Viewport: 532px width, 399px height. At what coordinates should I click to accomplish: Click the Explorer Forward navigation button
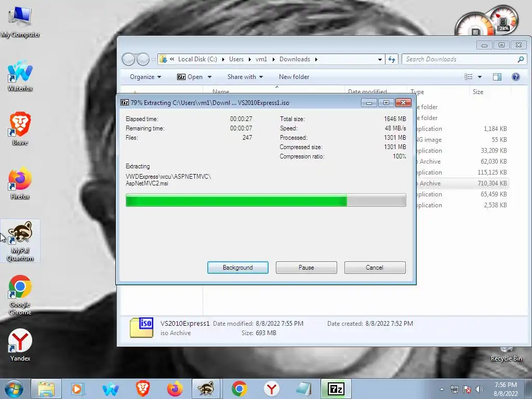tap(143, 59)
